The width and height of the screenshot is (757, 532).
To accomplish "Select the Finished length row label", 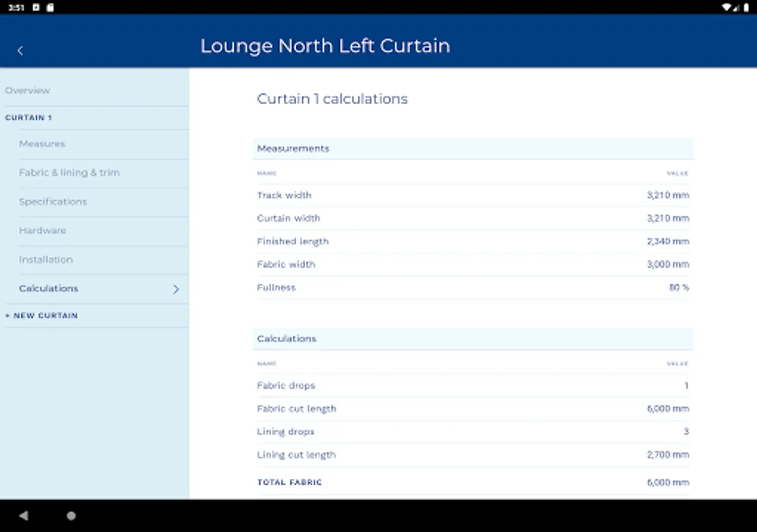I will point(293,241).
